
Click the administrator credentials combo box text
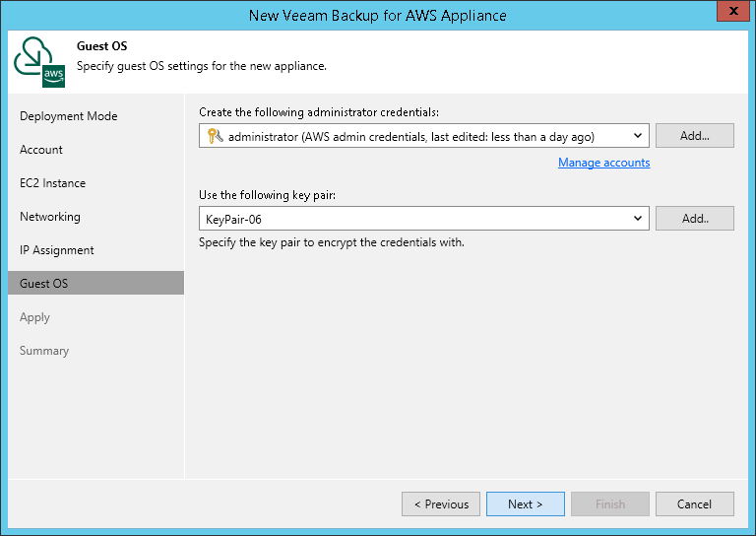(410, 137)
